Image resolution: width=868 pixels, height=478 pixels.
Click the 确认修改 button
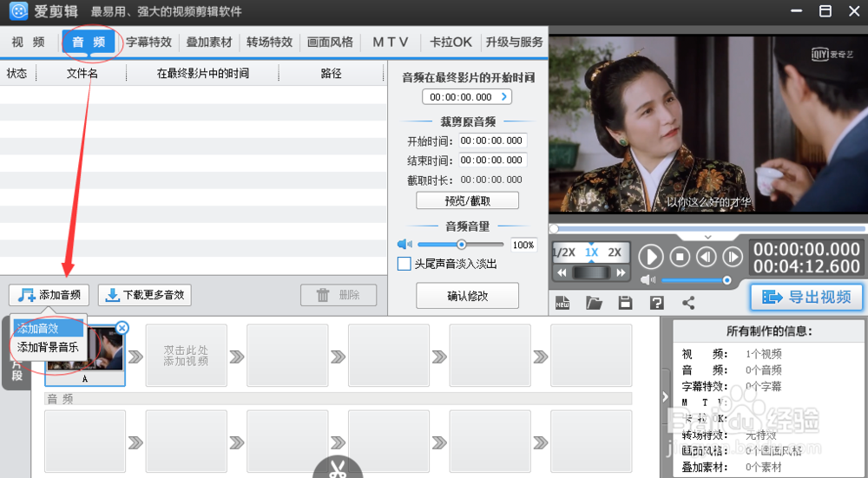point(467,296)
